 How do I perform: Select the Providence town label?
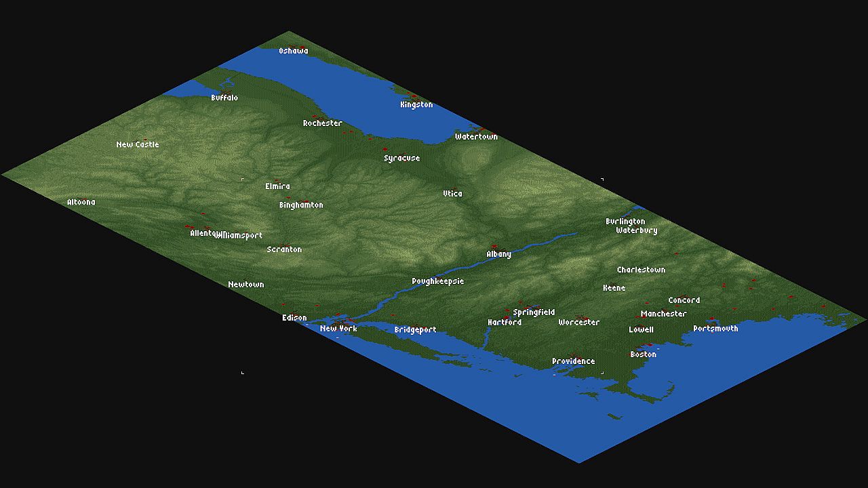point(573,361)
